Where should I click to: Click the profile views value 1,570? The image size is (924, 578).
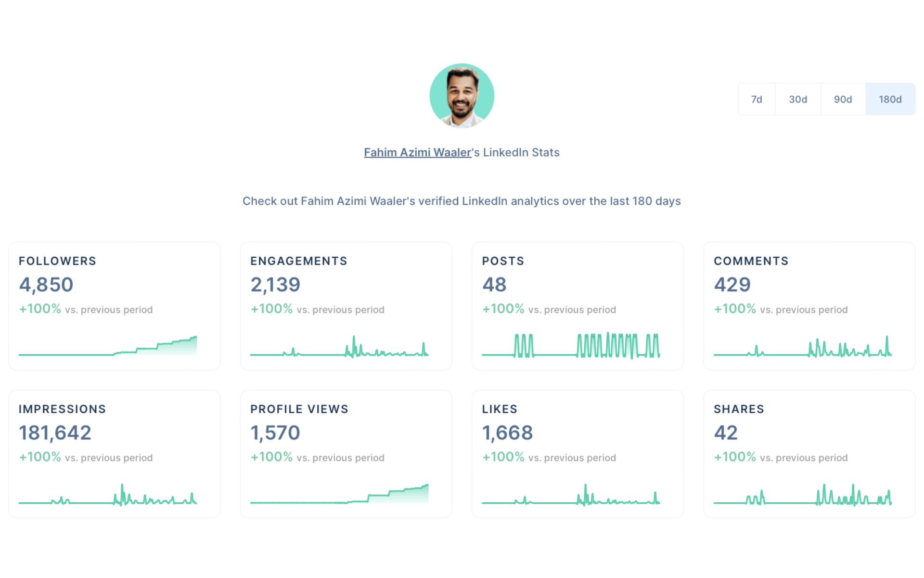pos(275,433)
